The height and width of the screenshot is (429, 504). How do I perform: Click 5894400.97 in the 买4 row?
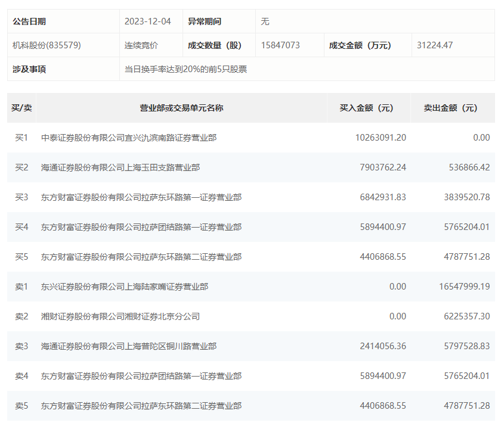383,227
